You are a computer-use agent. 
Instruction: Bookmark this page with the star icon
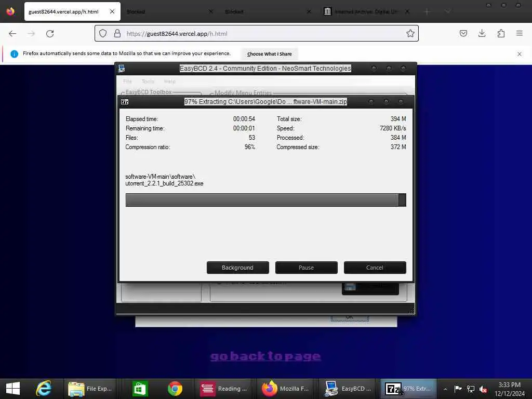tap(410, 33)
